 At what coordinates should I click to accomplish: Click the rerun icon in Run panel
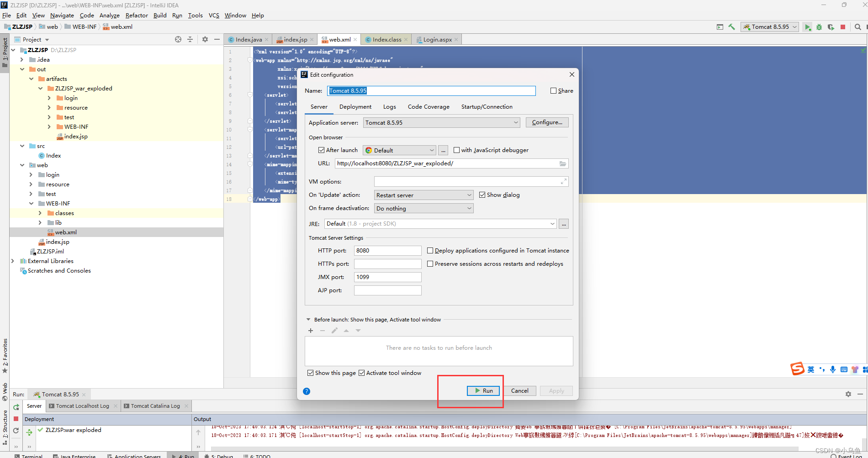pos(16,407)
